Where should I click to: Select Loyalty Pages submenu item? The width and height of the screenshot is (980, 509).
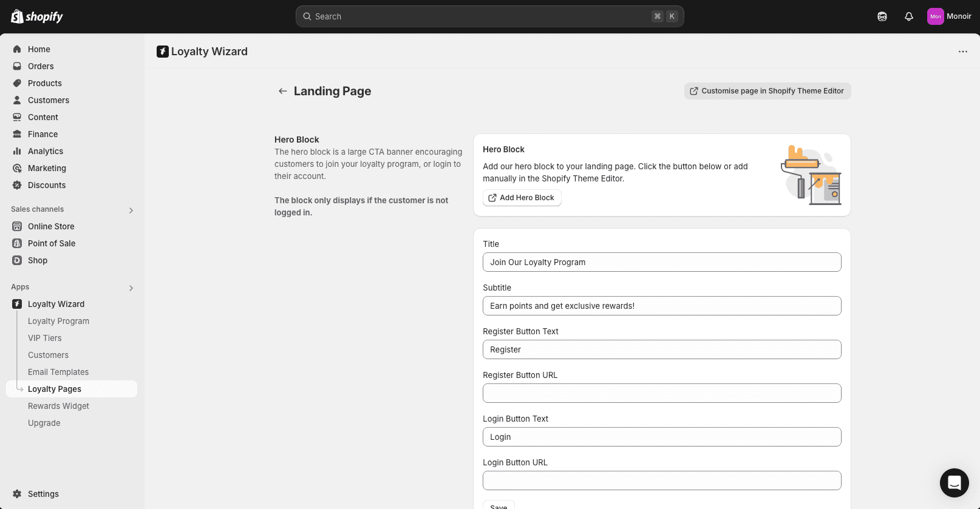pyautogui.click(x=72, y=389)
